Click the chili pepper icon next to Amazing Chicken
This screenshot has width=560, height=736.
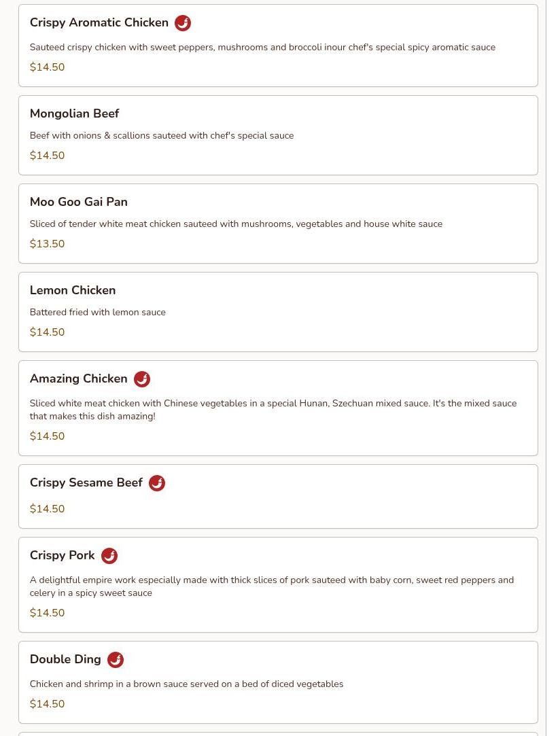click(x=142, y=379)
